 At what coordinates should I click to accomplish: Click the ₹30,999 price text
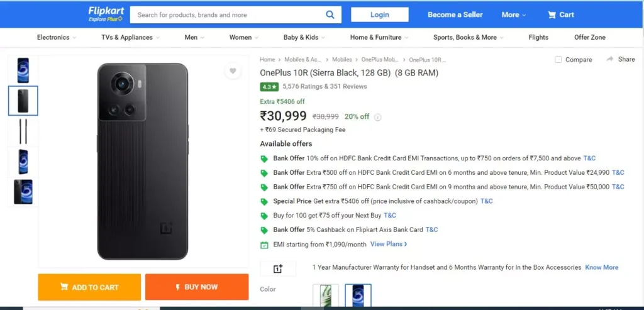283,116
